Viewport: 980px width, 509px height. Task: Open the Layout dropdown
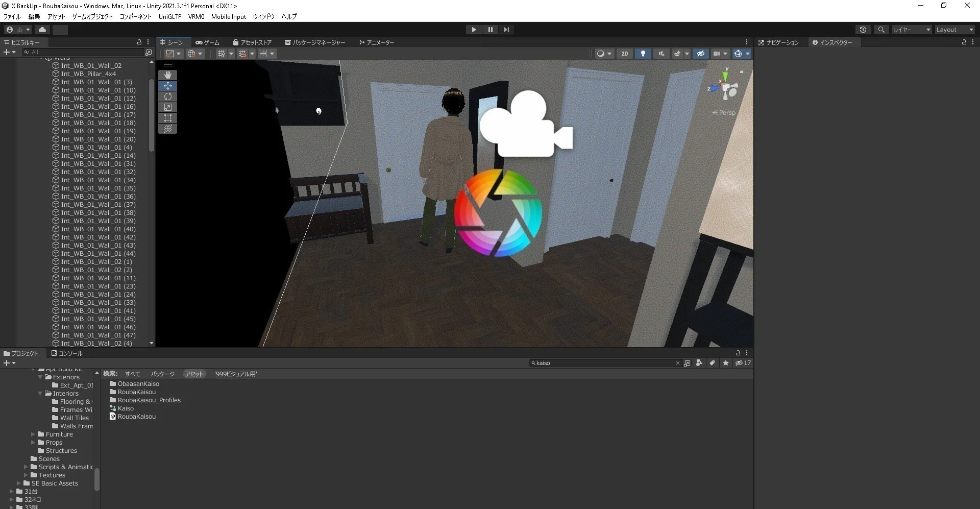coord(954,30)
